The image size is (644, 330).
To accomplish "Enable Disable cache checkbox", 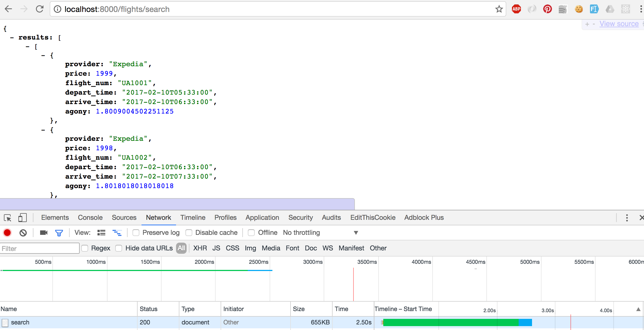I will pyautogui.click(x=189, y=233).
